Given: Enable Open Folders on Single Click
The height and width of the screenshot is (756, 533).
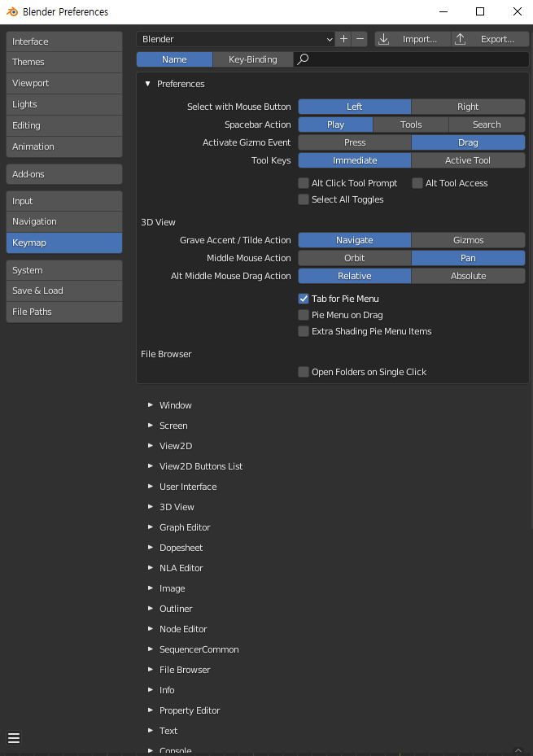Looking at the screenshot, I should tap(304, 372).
